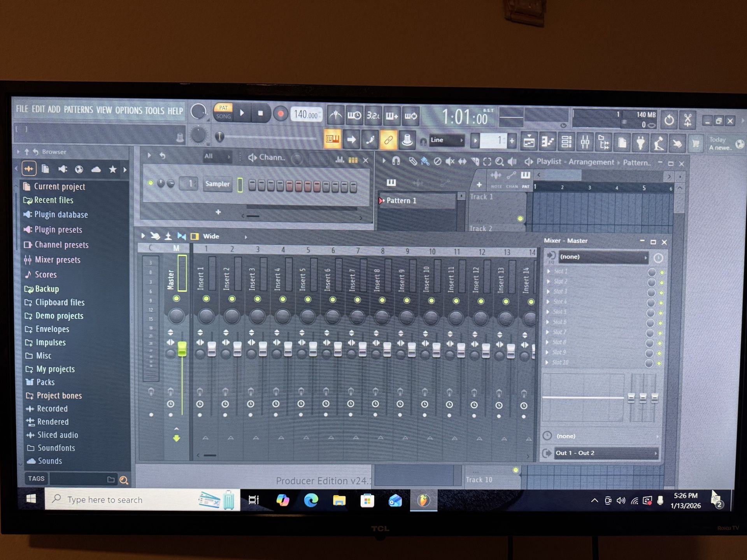747x560 pixels.
Task: Click the magnet snap icon in Playlist toolbar
Action: click(396, 161)
